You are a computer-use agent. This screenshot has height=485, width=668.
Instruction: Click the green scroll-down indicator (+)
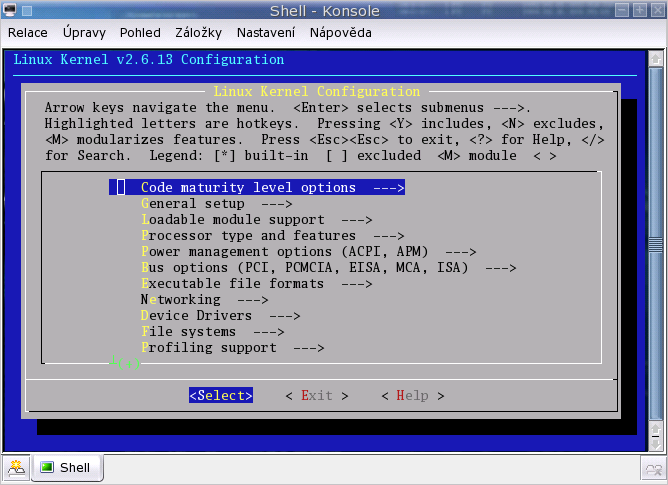tap(125, 363)
